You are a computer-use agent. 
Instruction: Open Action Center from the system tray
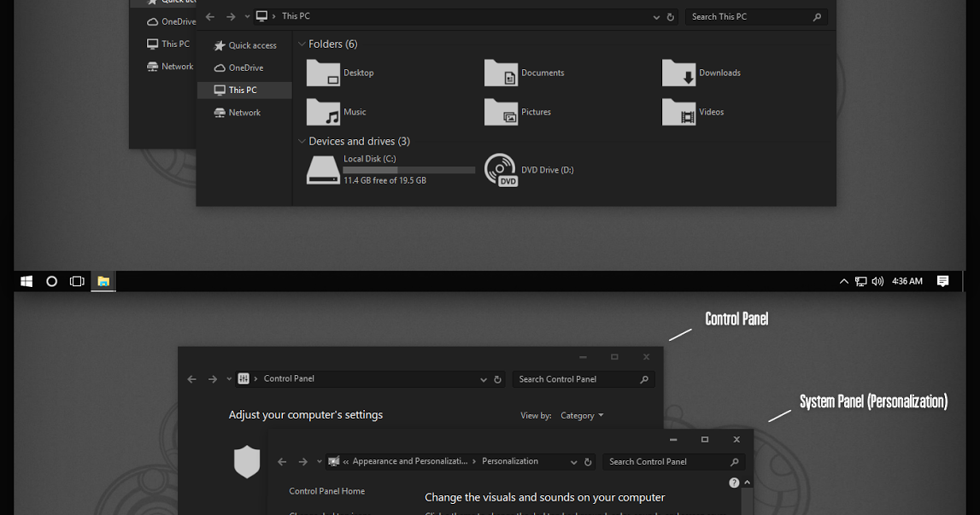942,281
